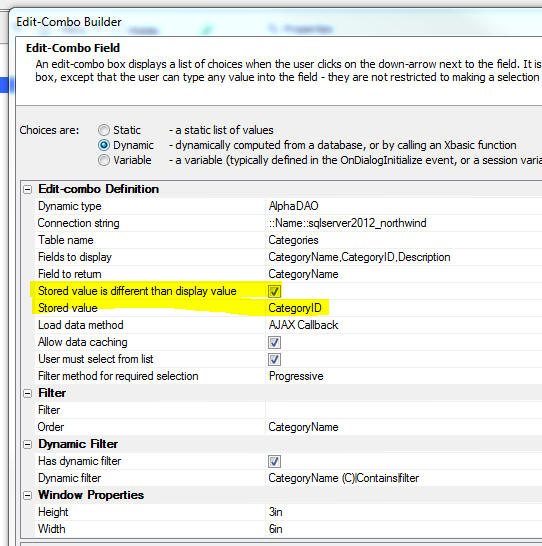Click the empty Filter value field
Viewport: 542px width, 546px height.
pyautogui.click(x=404, y=410)
